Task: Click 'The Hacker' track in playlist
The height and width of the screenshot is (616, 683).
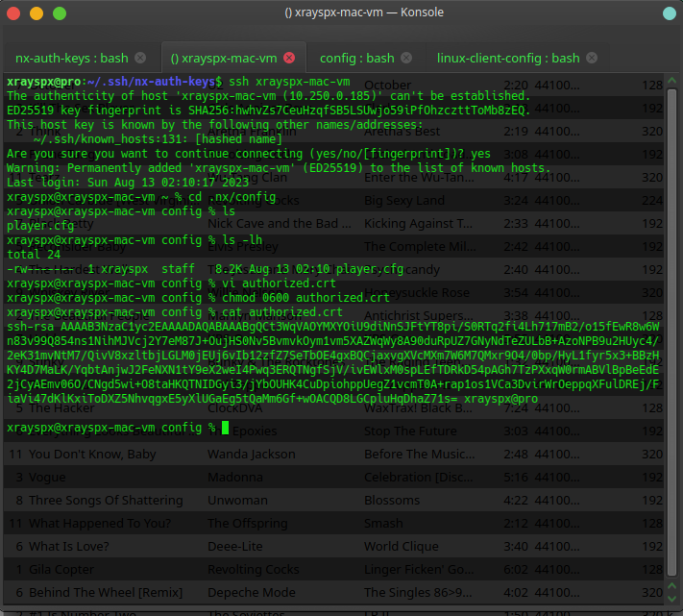Action: (61, 408)
